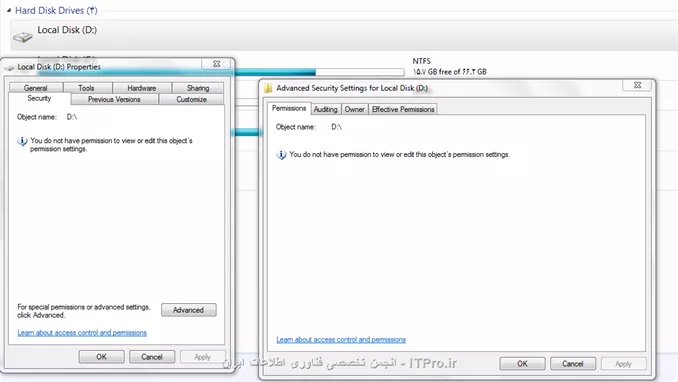Select Local Disk (D:) drive icon in Explorer

click(22, 37)
